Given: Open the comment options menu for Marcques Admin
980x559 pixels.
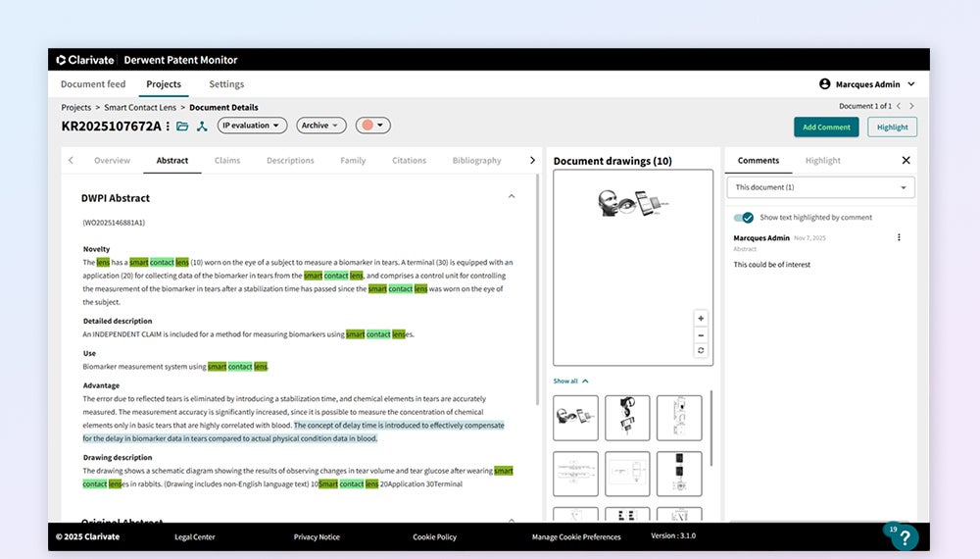Looking at the screenshot, I should point(899,237).
